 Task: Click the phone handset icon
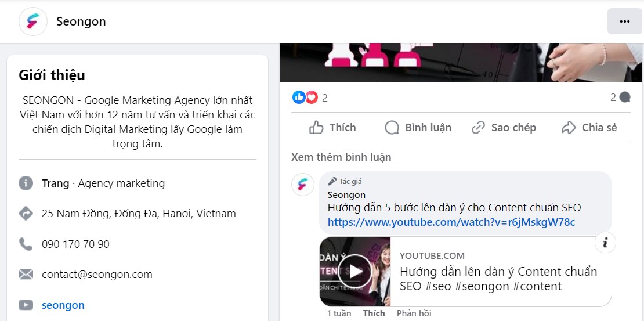tap(26, 244)
